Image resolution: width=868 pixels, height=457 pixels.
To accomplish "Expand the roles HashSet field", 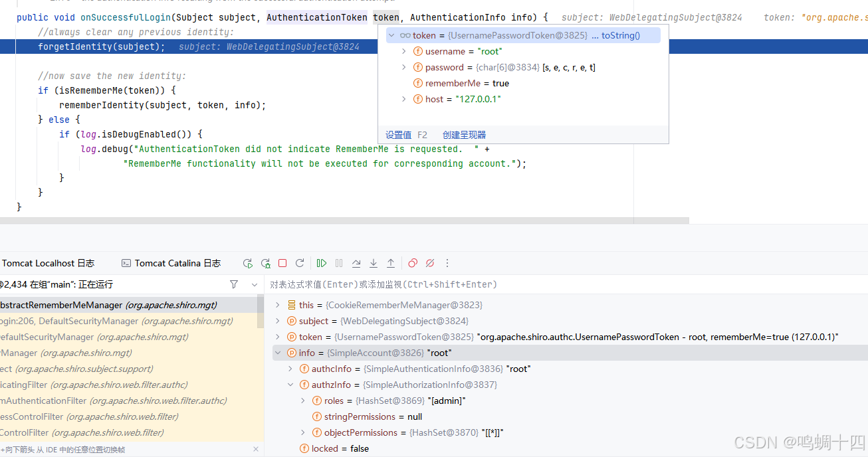I will (303, 401).
